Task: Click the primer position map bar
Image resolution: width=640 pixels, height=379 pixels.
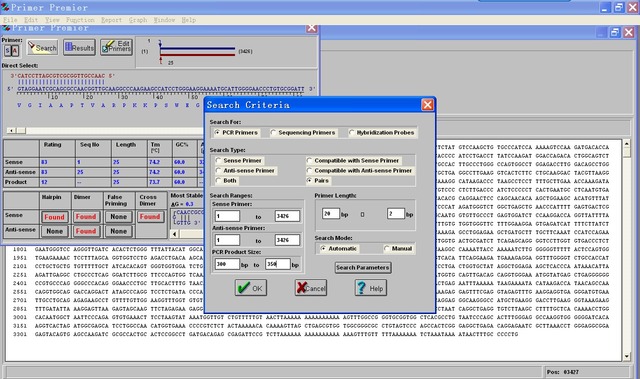Action: (198, 52)
